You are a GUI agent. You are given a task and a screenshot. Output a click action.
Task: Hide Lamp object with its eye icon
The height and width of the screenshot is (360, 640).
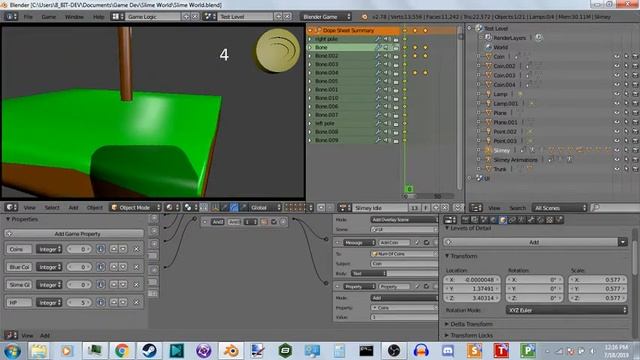[617, 94]
